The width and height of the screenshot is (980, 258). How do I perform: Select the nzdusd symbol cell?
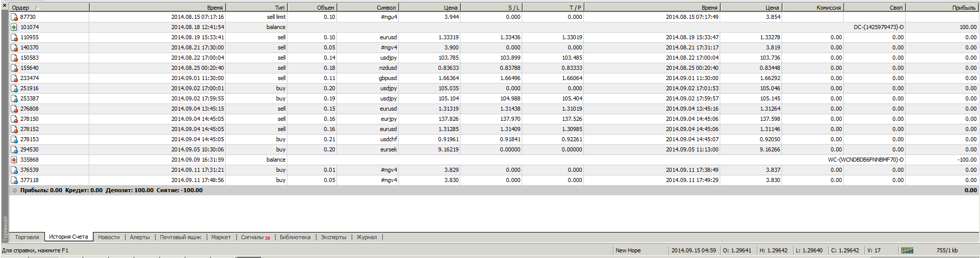pyautogui.click(x=388, y=68)
